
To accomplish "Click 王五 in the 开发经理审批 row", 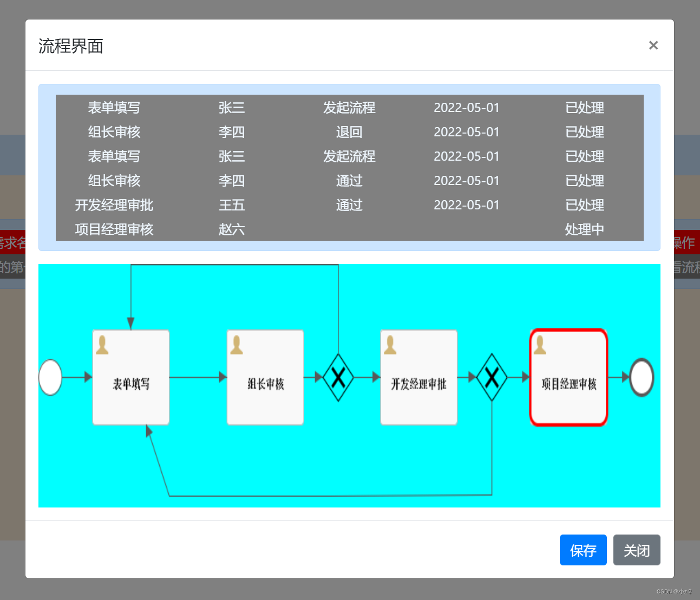I will point(232,205).
